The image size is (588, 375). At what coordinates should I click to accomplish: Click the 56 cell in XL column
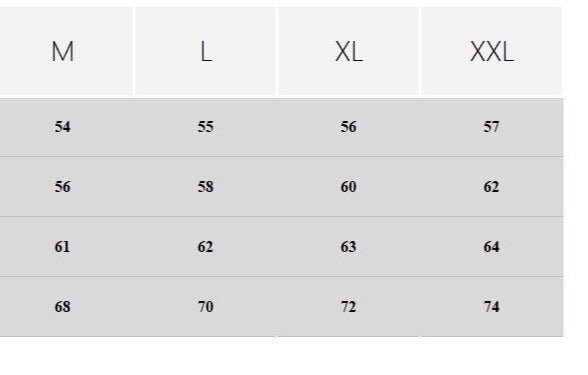tap(348, 127)
